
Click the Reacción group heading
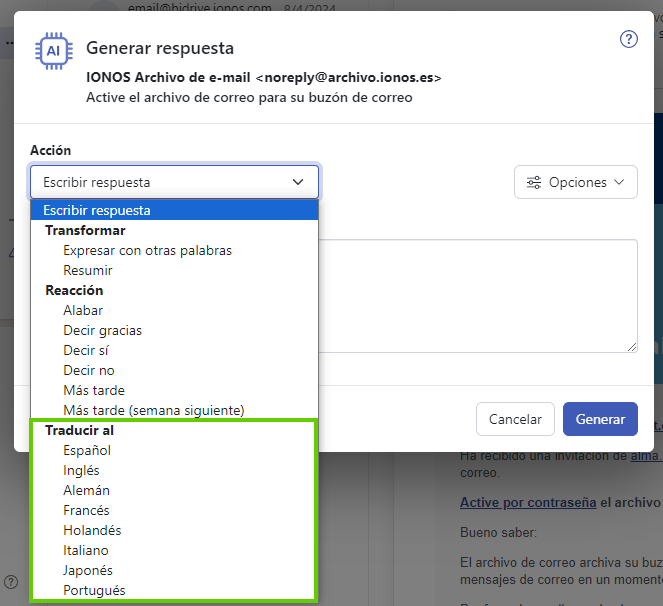(x=74, y=291)
